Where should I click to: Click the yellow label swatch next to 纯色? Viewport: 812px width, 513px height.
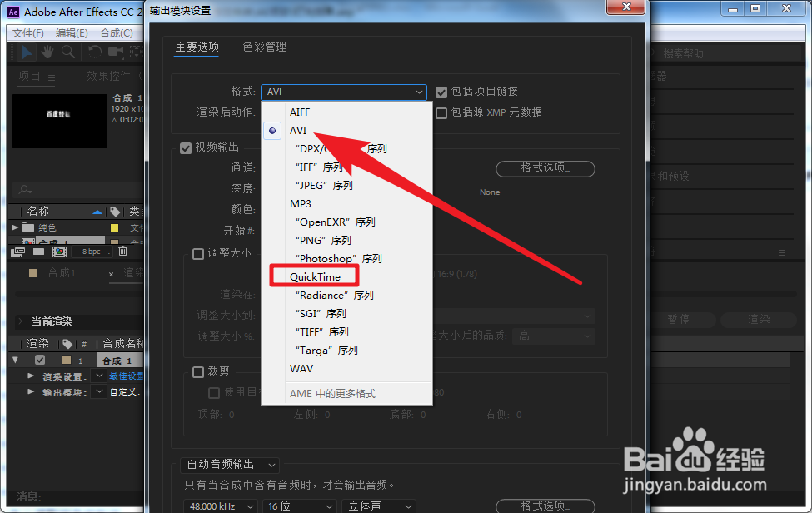pyautogui.click(x=115, y=227)
